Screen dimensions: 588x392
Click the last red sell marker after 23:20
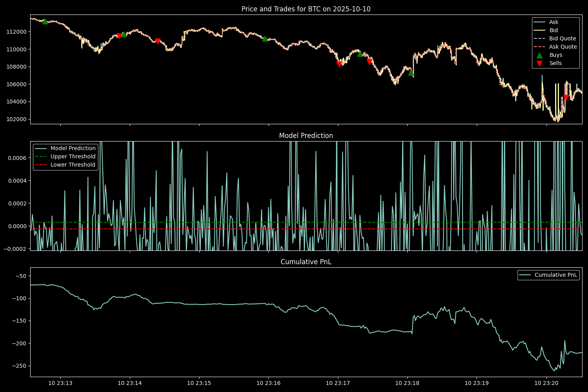(566, 98)
